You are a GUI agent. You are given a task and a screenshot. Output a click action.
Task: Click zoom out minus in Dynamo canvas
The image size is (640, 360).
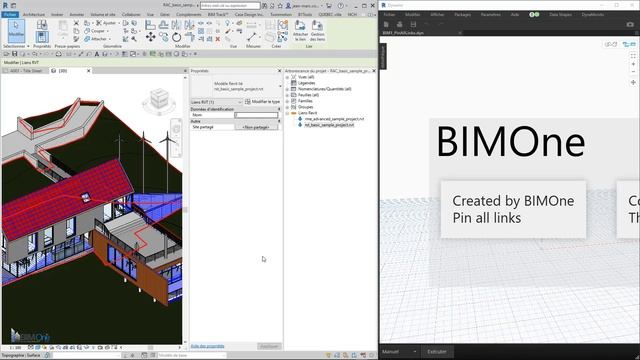(x=633, y=72)
